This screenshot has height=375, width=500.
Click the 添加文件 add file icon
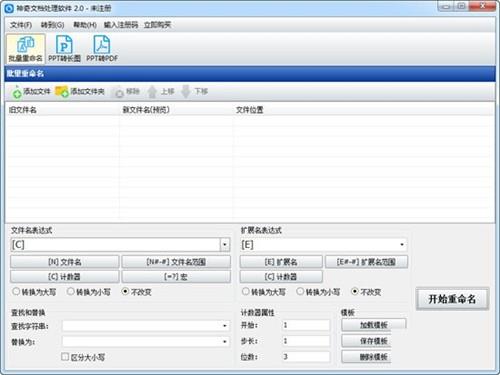pyautogui.click(x=17, y=92)
